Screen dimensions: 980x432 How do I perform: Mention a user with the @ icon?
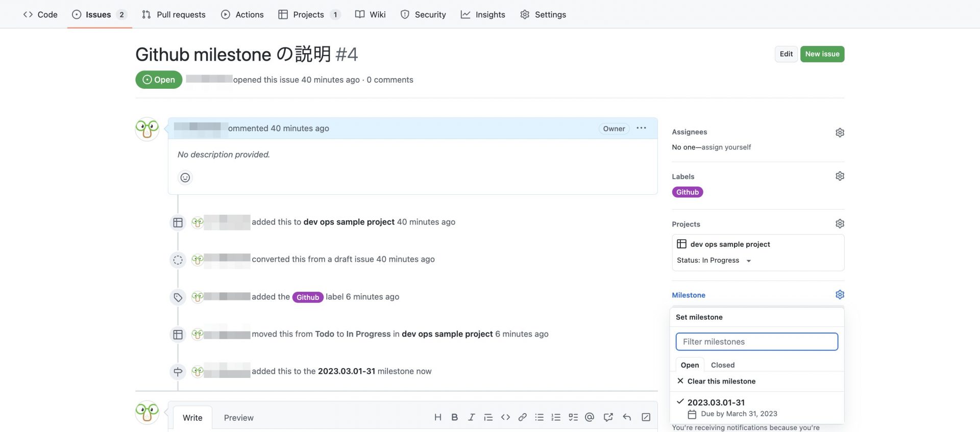[x=590, y=417]
